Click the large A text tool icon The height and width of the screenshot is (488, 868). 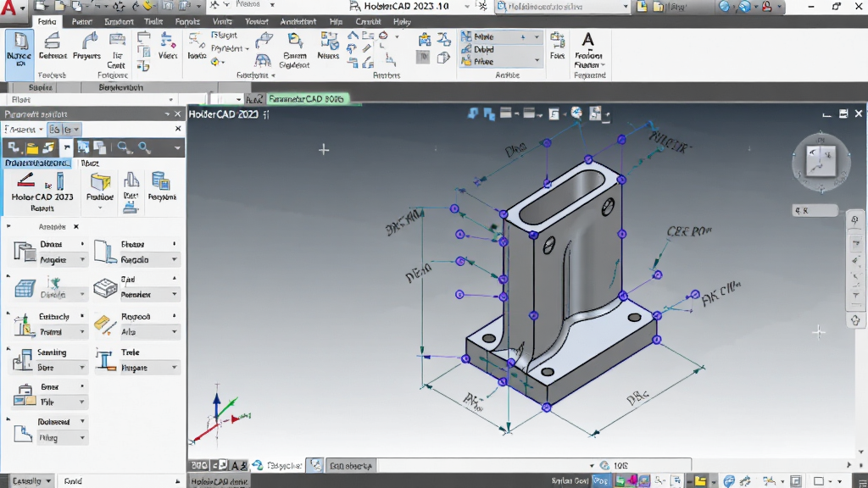588,40
